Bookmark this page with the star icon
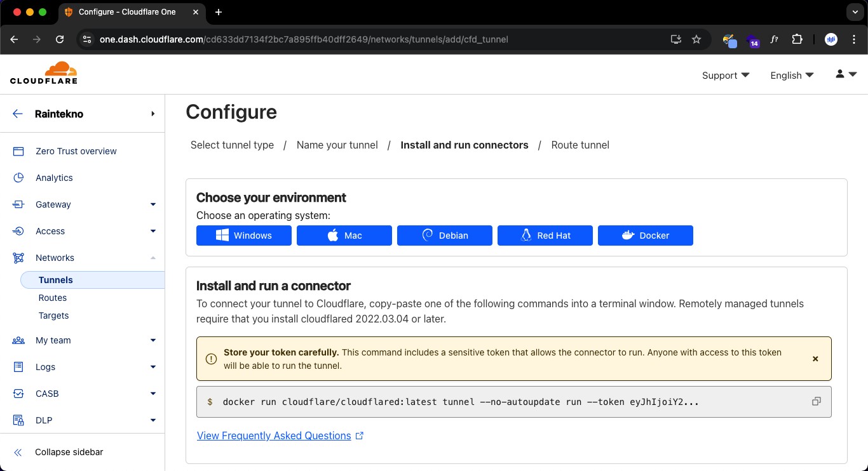Viewport: 868px width, 471px height. click(696, 39)
